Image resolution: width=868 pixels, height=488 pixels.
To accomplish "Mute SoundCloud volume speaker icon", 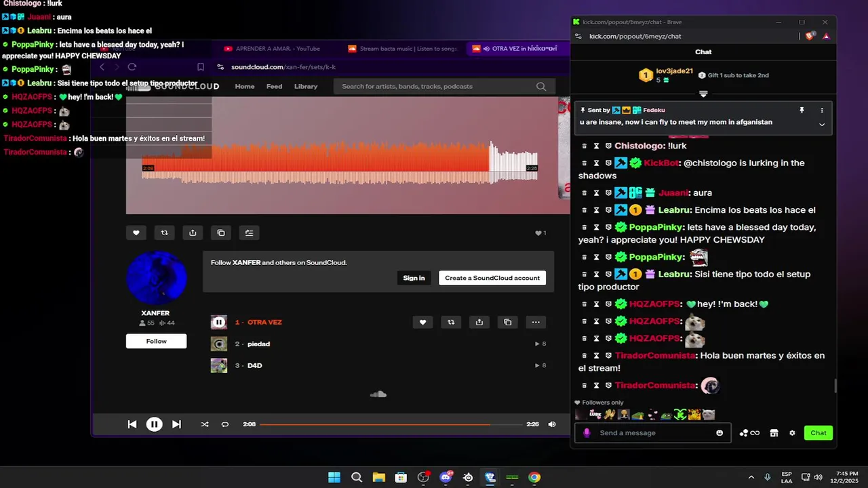I will (x=552, y=424).
